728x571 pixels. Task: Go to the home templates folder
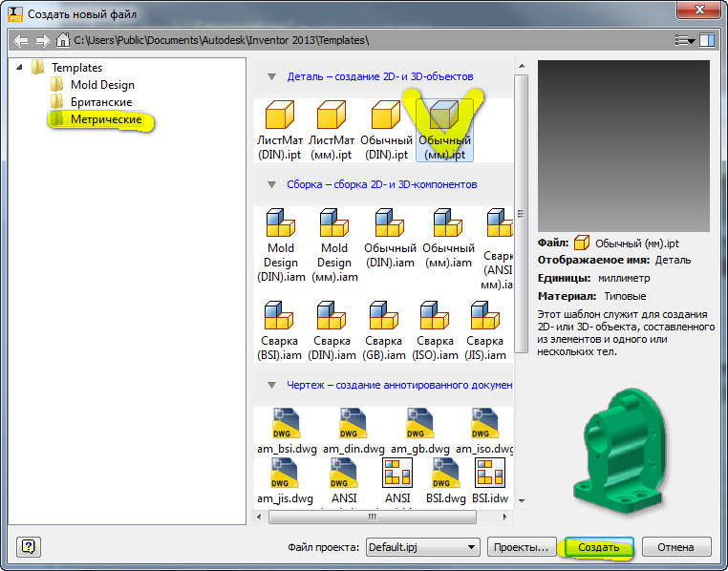(63, 40)
